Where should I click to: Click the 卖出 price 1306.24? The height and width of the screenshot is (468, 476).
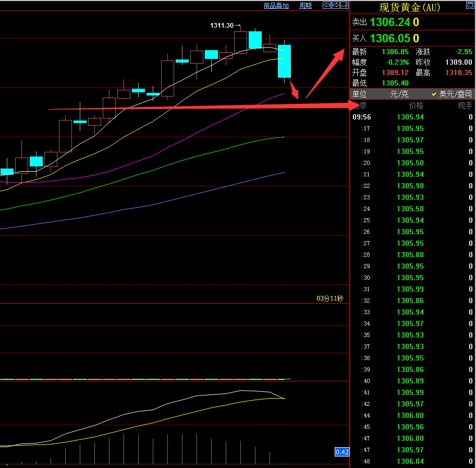[390, 22]
